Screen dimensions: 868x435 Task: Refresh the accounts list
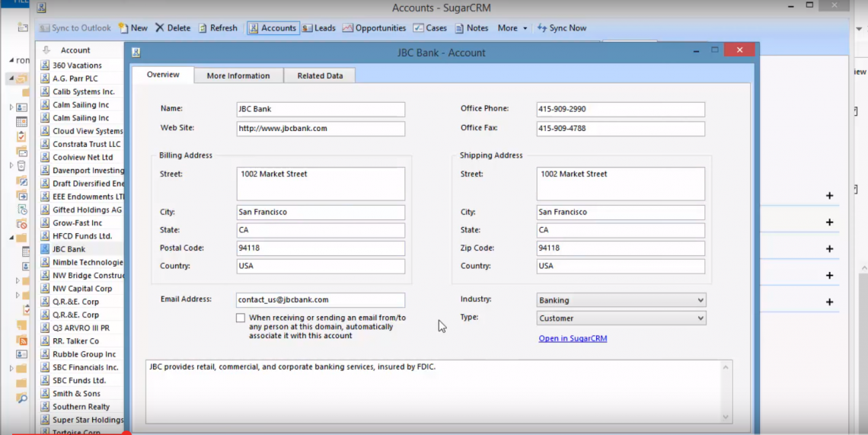pyautogui.click(x=218, y=27)
